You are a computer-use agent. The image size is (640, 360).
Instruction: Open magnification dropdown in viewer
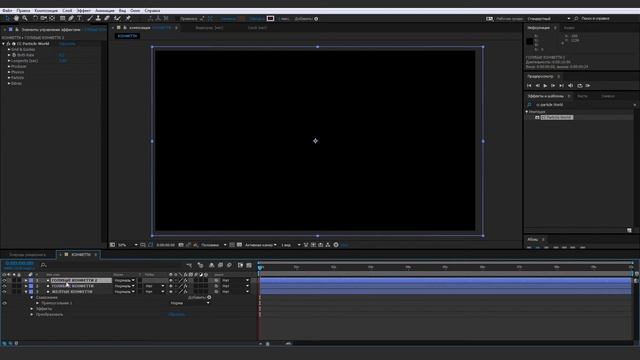click(128, 245)
